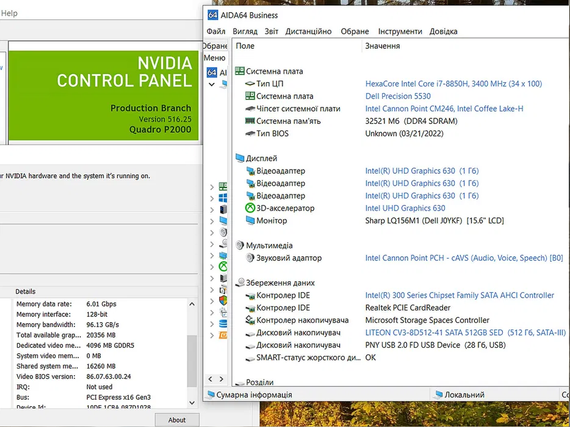
Task: Select the orange benchmark icon in AIDA64 tree
Action: point(223,335)
